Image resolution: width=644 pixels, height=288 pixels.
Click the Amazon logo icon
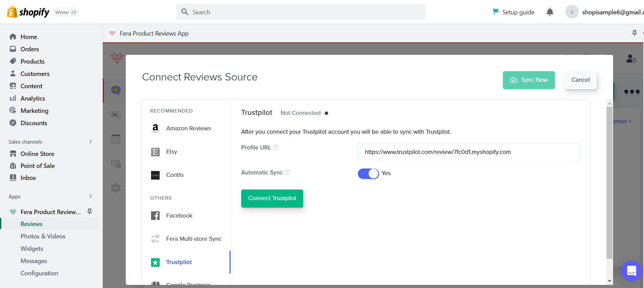coord(155,128)
